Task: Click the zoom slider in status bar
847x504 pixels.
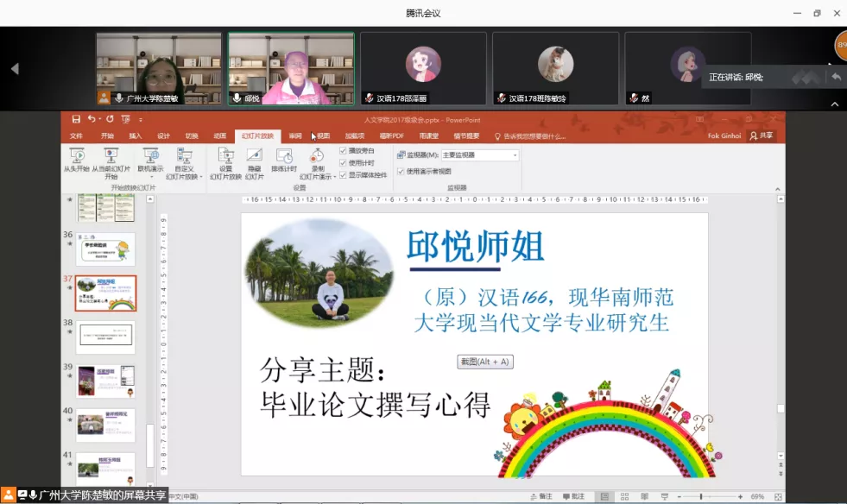Action: [701, 497]
